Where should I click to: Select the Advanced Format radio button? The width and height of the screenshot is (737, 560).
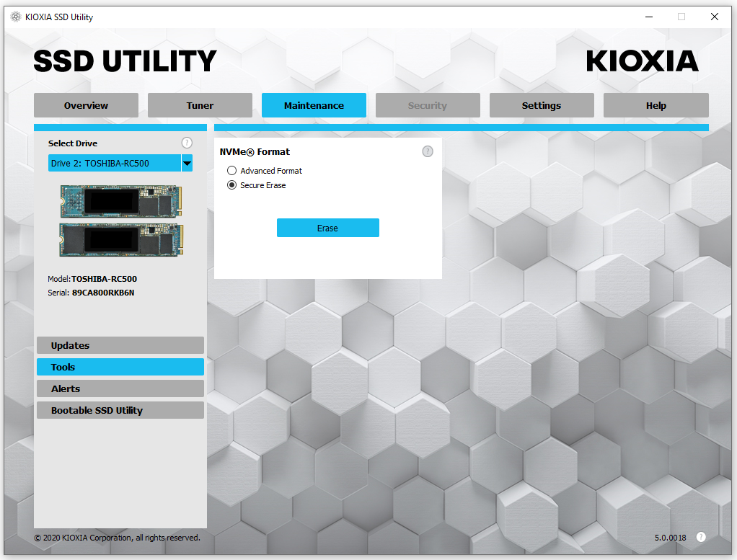(231, 171)
